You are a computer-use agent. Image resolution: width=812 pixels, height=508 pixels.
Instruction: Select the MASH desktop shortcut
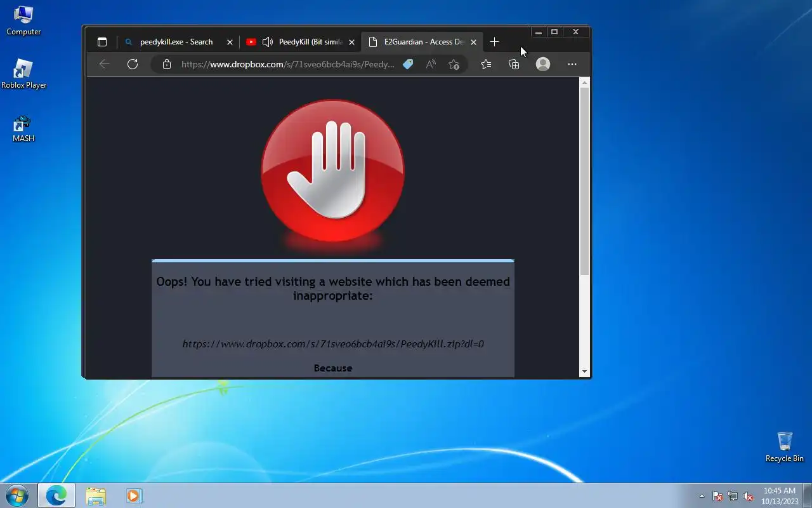(23, 128)
